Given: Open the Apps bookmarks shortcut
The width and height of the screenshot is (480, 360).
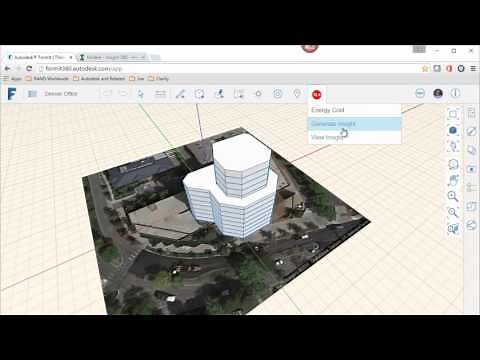Looking at the screenshot, I should [13, 79].
